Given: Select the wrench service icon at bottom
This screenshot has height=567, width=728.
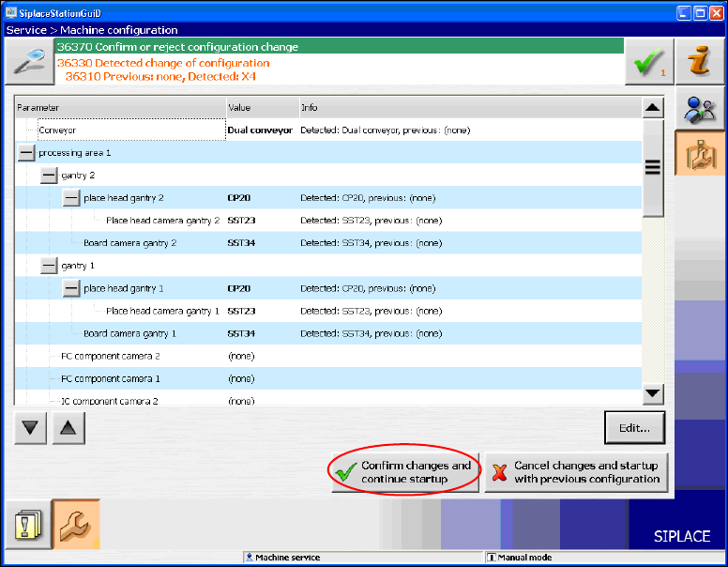Looking at the screenshot, I should point(76,525).
